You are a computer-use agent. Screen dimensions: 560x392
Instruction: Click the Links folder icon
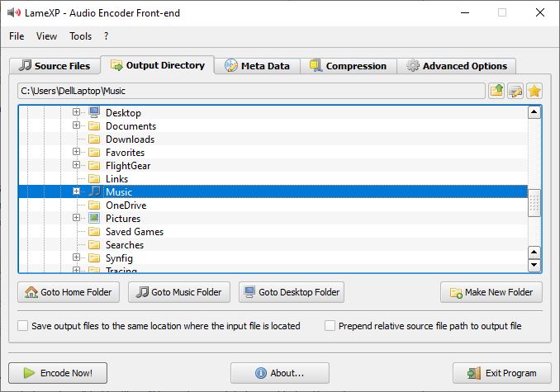pyautogui.click(x=94, y=178)
